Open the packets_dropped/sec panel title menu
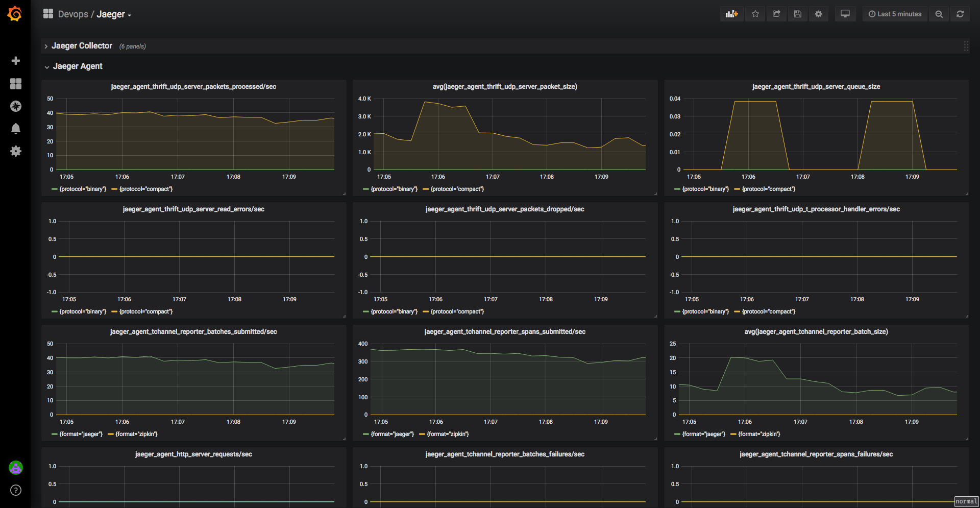 pyautogui.click(x=505, y=209)
